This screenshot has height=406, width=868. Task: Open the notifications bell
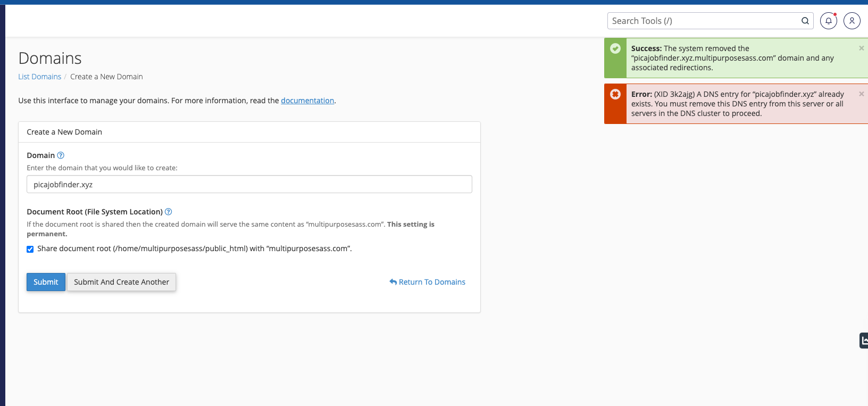pyautogui.click(x=829, y=21)
